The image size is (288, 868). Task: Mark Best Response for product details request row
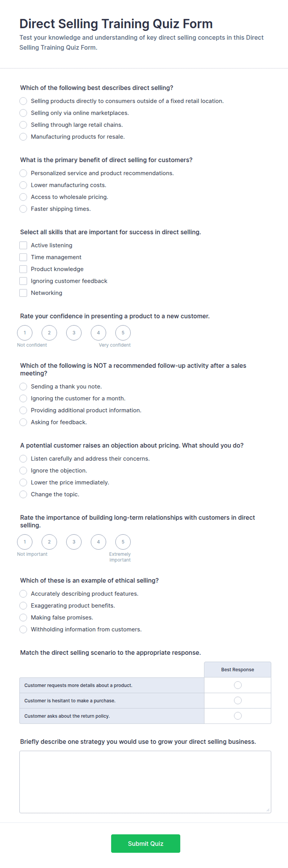238,685
